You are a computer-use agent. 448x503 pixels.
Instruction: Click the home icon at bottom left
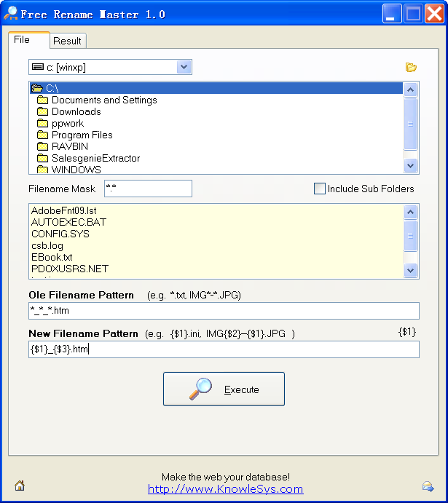pyautogui.click(x=20, y=486)
